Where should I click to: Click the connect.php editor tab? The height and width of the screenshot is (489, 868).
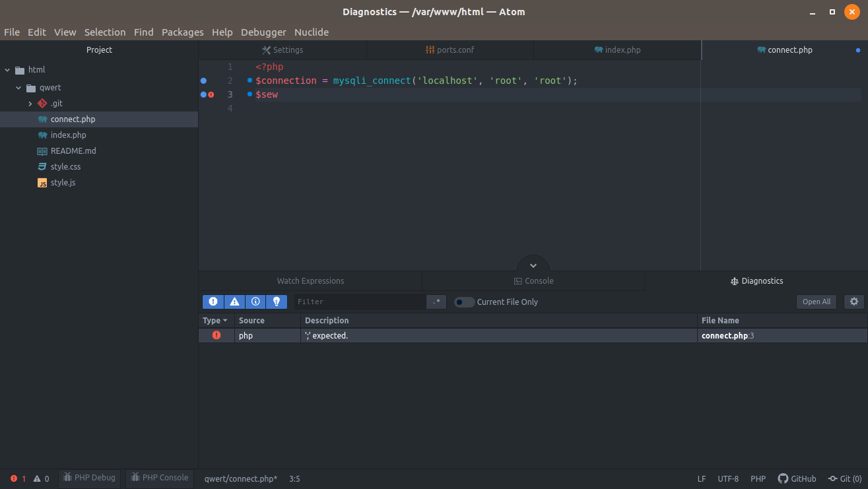tap(784, 50)
